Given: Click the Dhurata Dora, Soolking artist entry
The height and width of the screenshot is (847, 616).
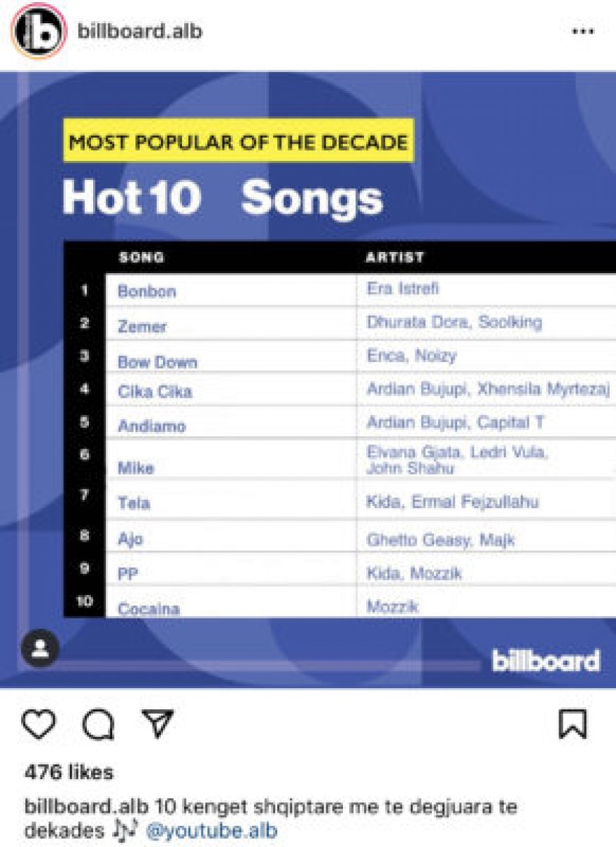Looking at the screenshot, I should point(454,322).
